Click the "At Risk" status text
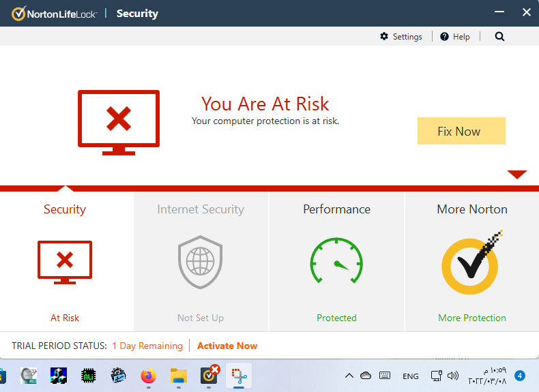Image resolution: width=539 pixels, height=392 pixels. (65, 318)
